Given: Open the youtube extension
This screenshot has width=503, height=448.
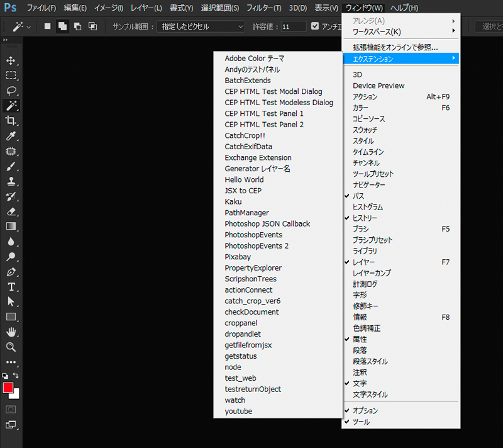Looking at the screenshot, I should (x=278, y=411).
